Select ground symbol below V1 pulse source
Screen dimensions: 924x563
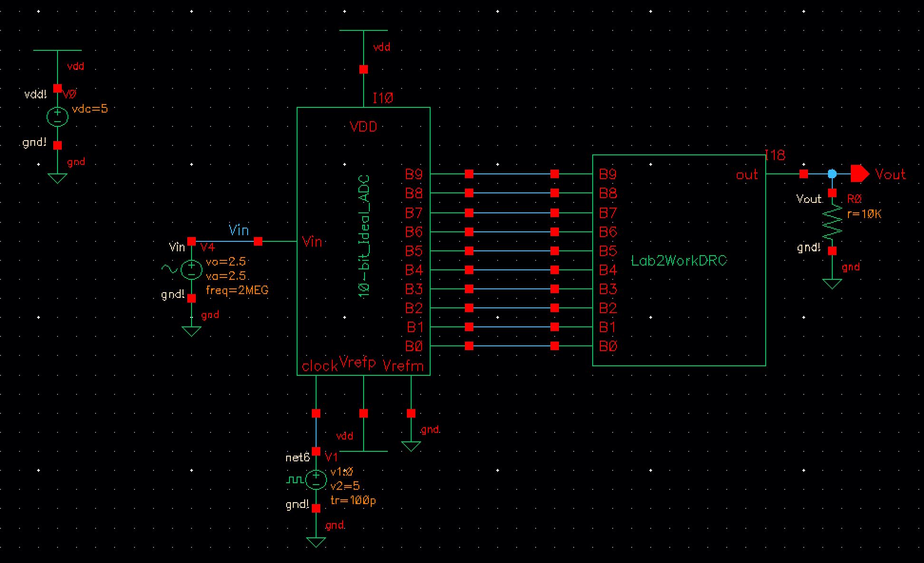coord(316,542)
